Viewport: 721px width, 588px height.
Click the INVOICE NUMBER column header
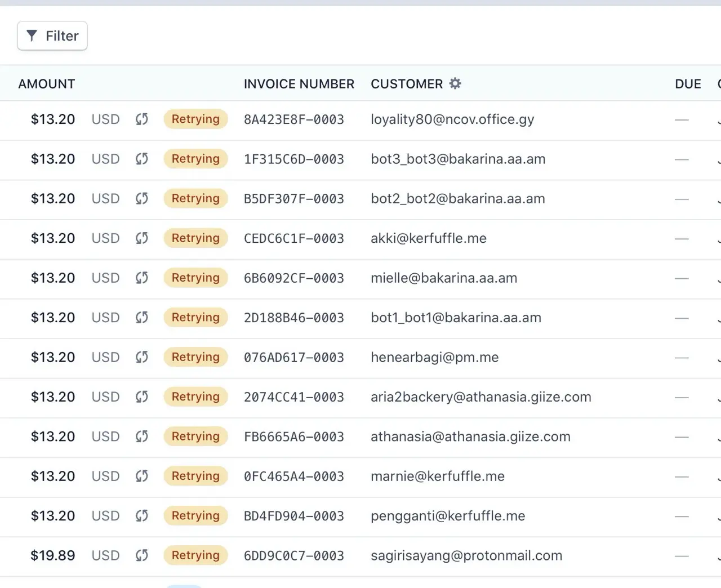pos(299,84)
